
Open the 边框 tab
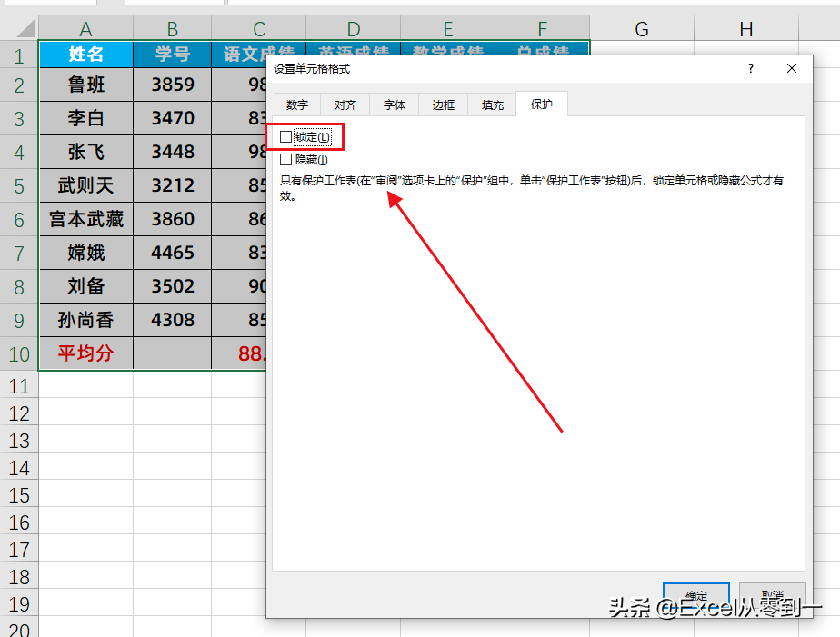pyautogui.click(x=443, y=105)
